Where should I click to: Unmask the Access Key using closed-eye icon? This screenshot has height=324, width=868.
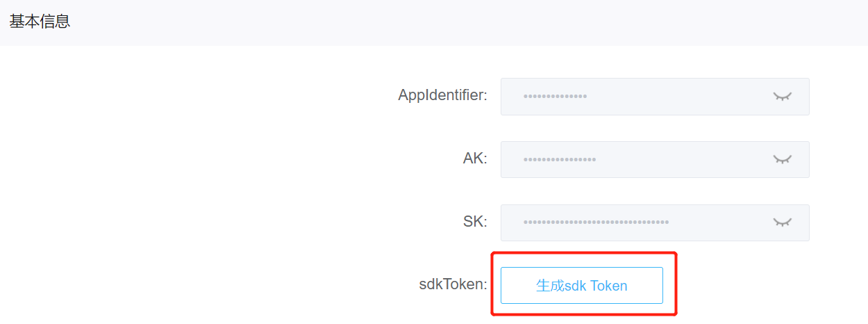tap(783, 160)
